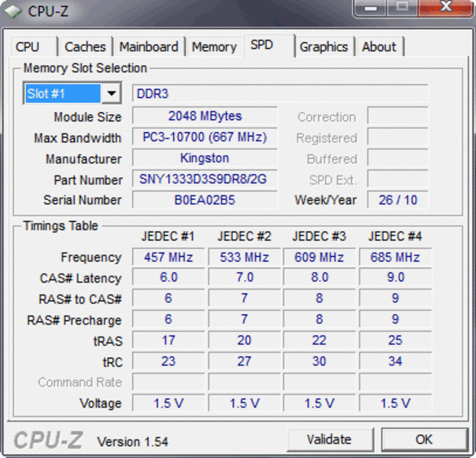Click the Module Size label
The height and width of the screenshot is (458, 476).
88,117
